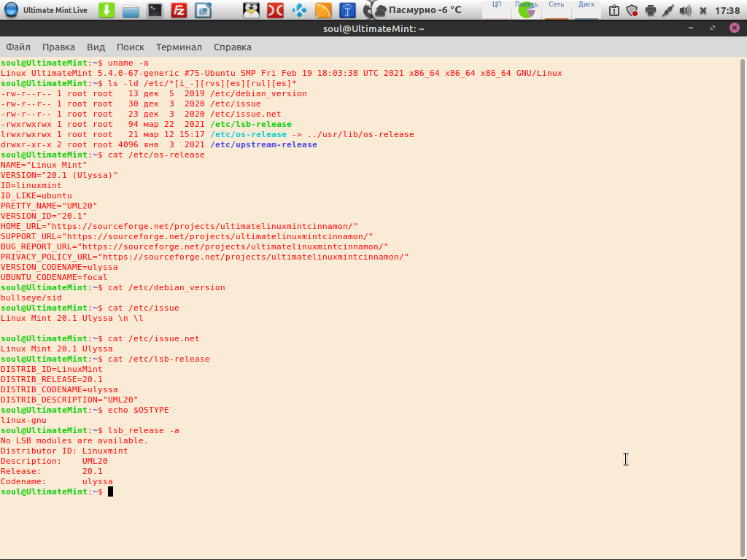Close the soul@UltimateMint terminal window
Image resolution: width=747 pixels, height=560 pixels.
point(735,28)
